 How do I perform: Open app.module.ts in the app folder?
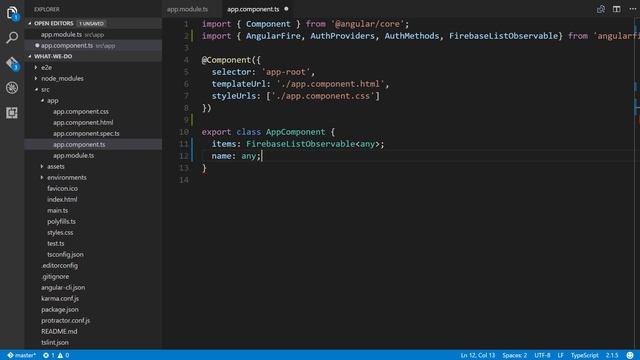point(73,156)
